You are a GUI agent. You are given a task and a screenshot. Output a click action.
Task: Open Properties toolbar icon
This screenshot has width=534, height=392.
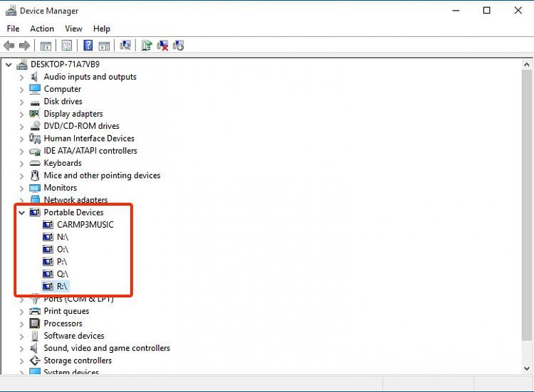pyautogui.click(x=67, y=46)
